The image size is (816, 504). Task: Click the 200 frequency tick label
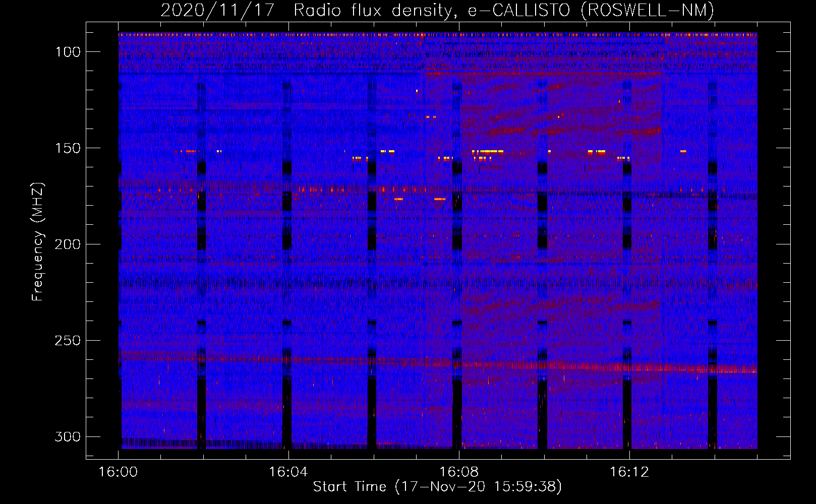coord(67,244)
